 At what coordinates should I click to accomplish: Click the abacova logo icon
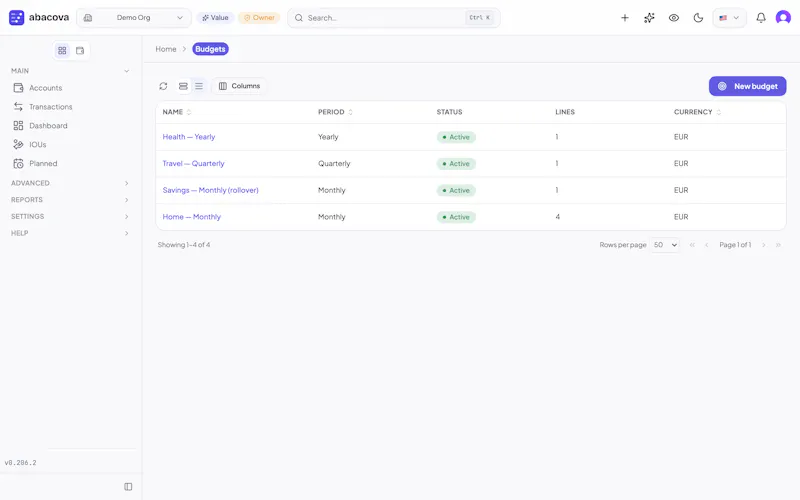[x=16, y=17]
